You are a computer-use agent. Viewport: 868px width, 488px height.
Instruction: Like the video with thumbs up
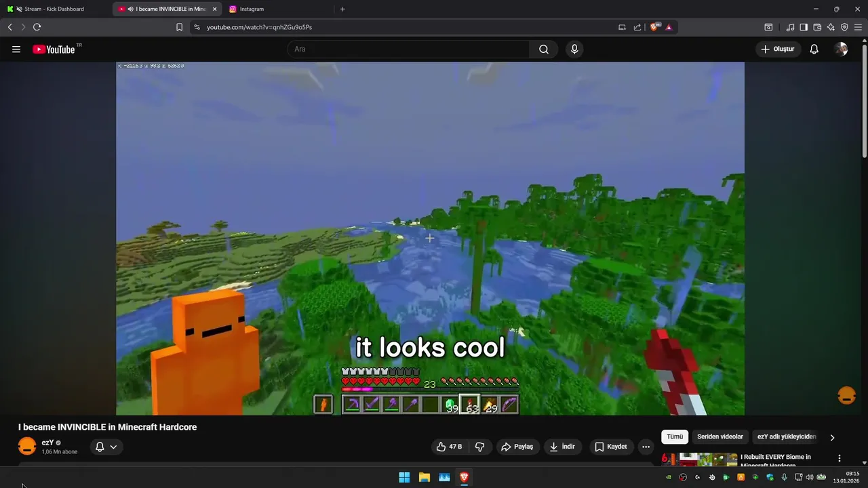pos(448,447)
